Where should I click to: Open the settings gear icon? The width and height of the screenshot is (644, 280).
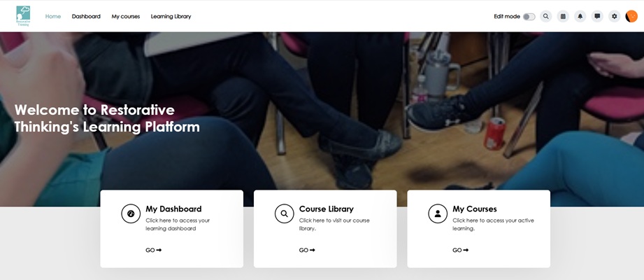[x=615, y=16]
